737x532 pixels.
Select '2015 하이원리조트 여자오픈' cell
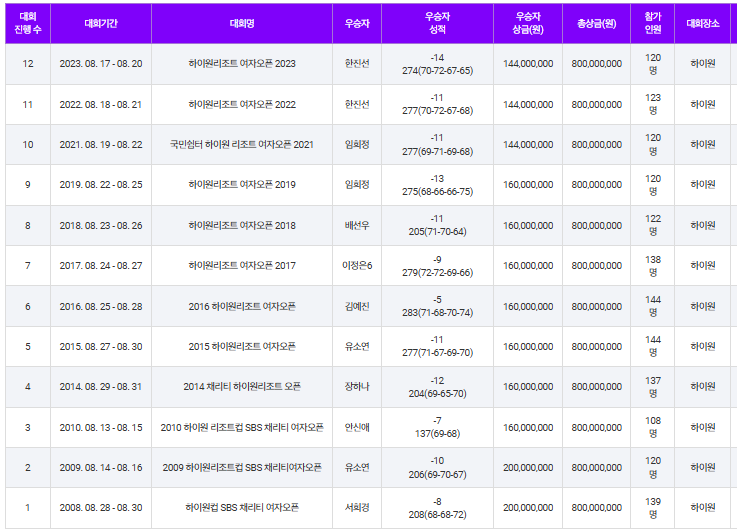pyautogui.click(x=242, y=347)
